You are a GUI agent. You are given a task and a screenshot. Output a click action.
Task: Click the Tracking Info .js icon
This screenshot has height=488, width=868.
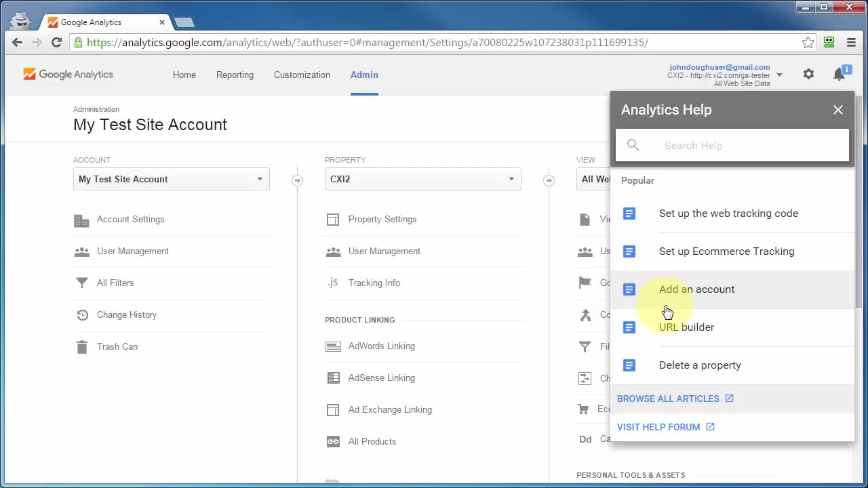332,283
